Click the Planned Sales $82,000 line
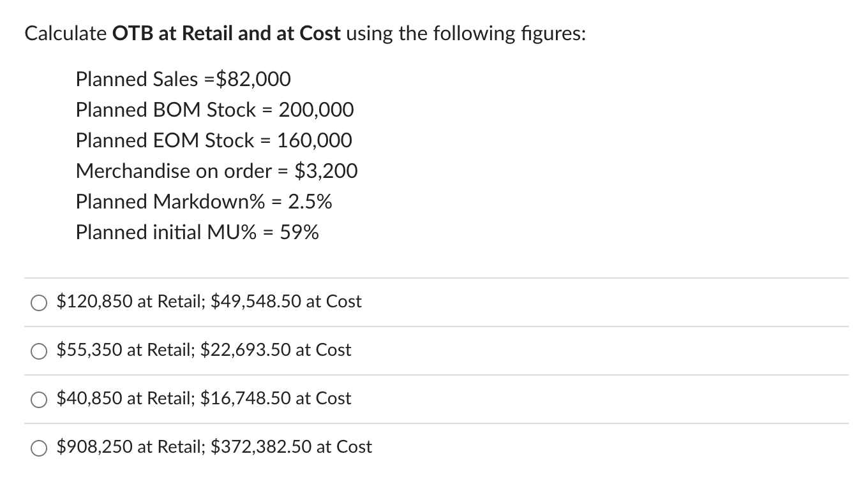The width and height of the screenshot is (868, 491). tap(183, 79)
